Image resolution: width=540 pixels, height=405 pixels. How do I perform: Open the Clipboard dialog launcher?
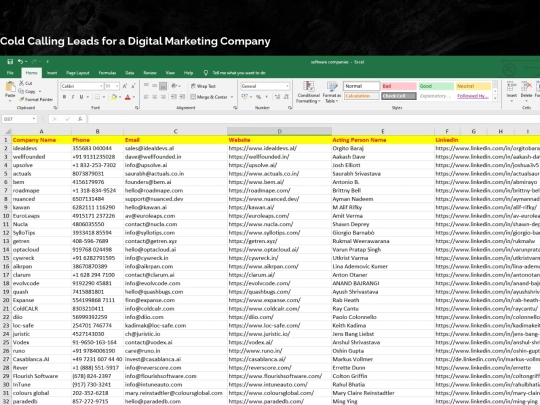click(x=55, y=108)
